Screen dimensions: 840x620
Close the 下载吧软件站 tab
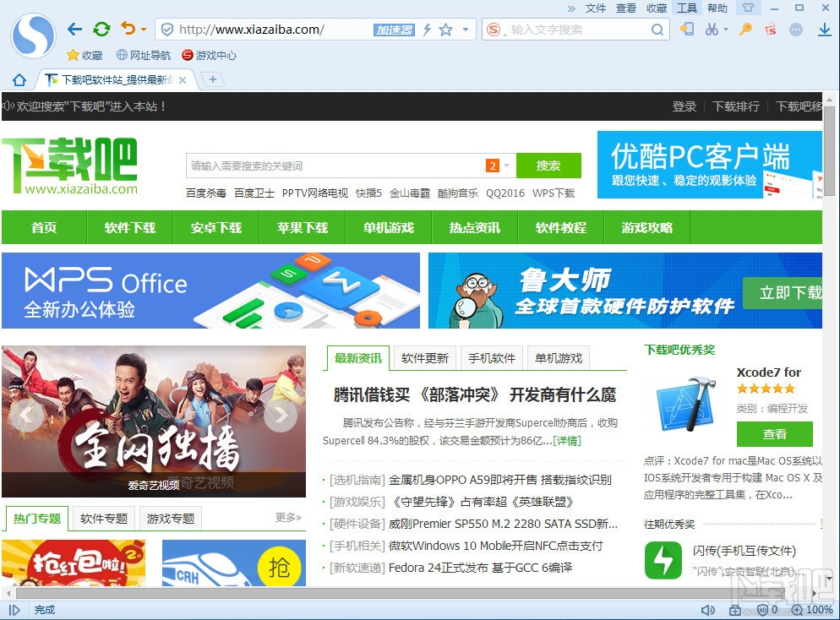click(183, 80)
